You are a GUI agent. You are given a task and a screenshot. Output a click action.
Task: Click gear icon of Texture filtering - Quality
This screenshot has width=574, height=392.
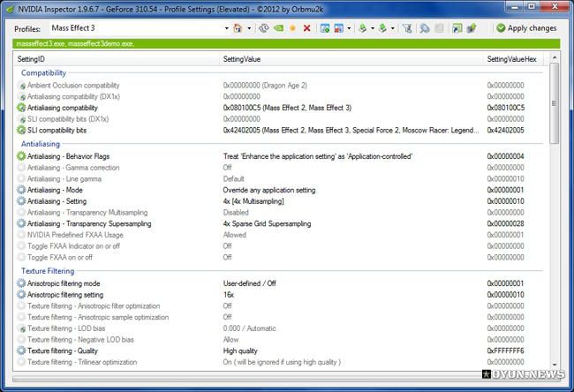tap(21, 351)
